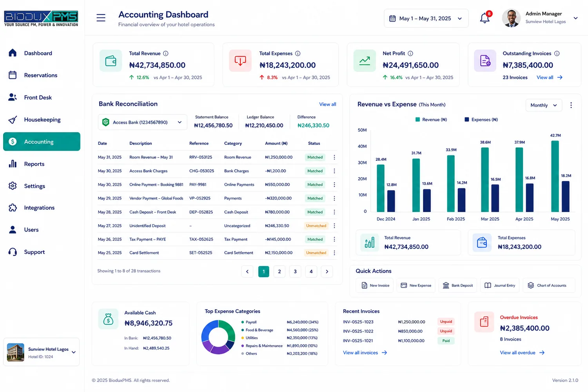Expand the Admin Manager account menu
This screenshot has width=588, height=392.
[x=575, y=18]
